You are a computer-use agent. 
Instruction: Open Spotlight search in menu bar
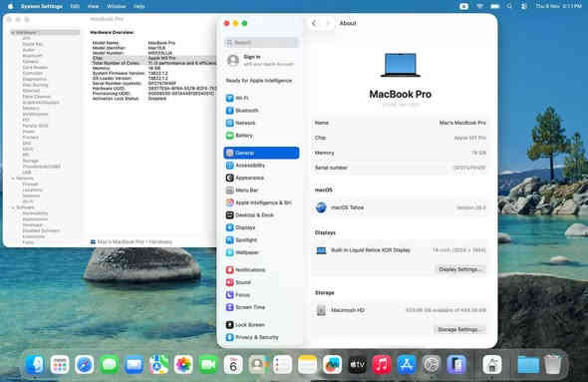coord(509,6)
